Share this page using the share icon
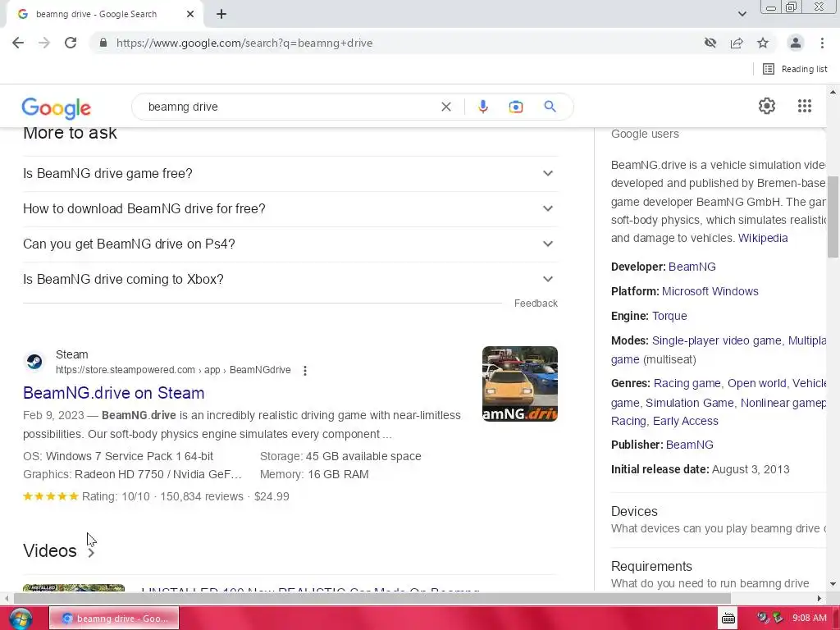 click(737, 43)
